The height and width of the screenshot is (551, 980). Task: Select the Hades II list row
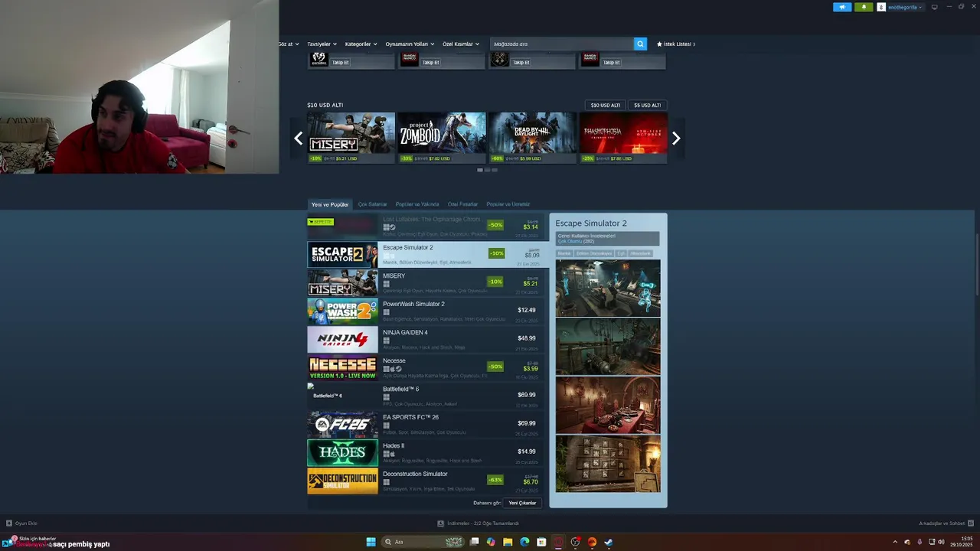pyautogui.click(x=427, y=453)
